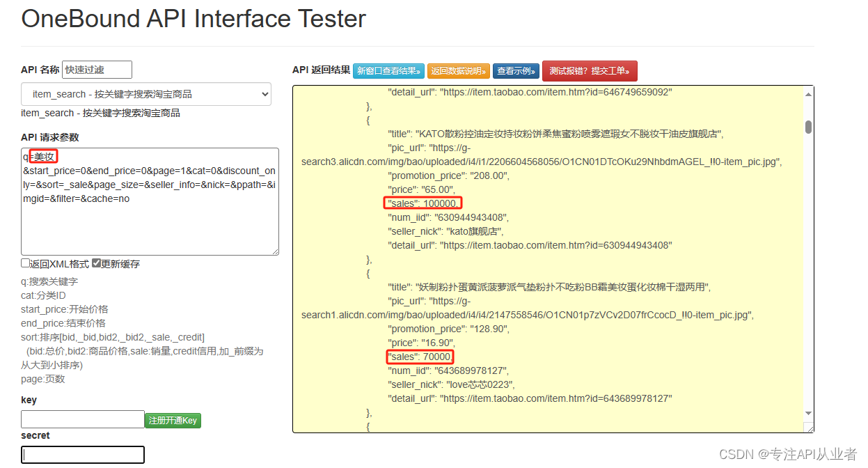Click the item_search description text below dropdown

[100, 113]
